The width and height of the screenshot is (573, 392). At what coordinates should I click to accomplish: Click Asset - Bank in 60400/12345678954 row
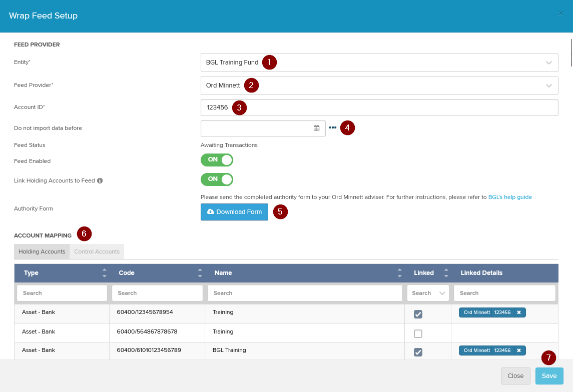tap(39, 312)
